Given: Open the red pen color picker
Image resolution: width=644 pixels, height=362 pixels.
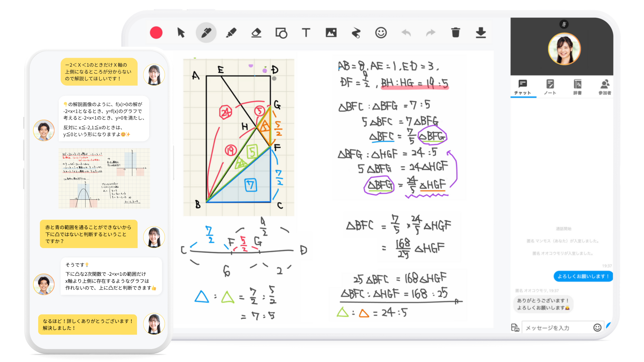Looking at the screenshot, I should (156, 33).
